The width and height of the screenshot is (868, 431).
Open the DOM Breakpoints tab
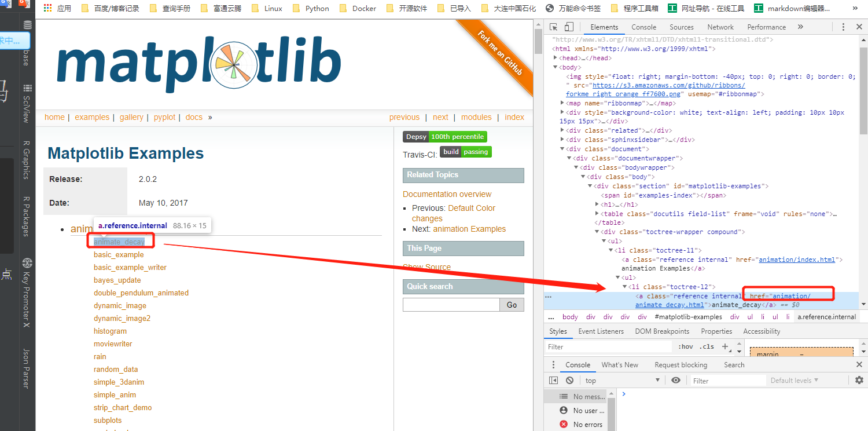coord(663,331)
